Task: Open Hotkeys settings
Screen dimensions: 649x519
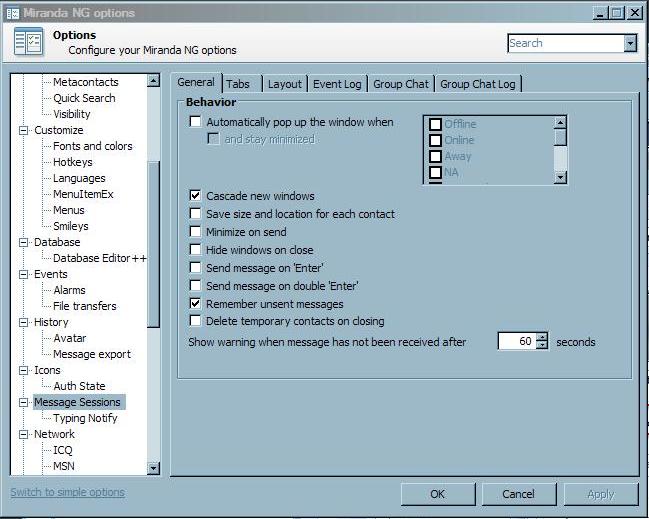Action: [x=73, y=162]
